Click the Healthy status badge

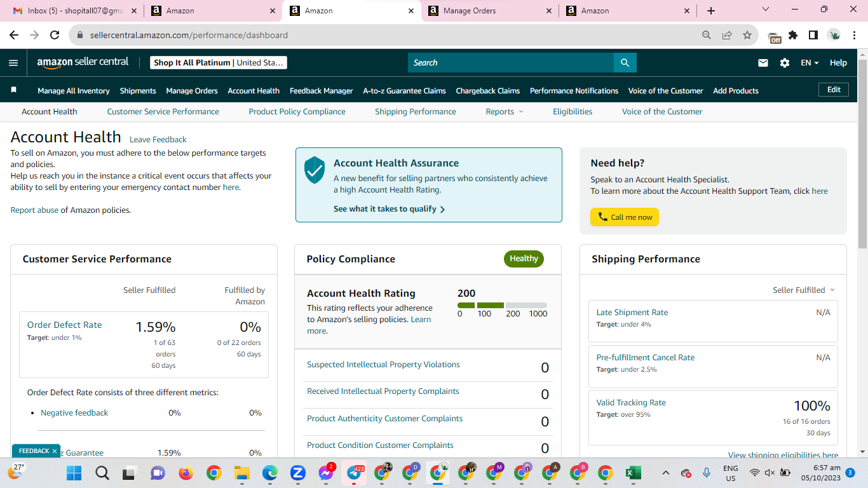click(x=524, y=259)
